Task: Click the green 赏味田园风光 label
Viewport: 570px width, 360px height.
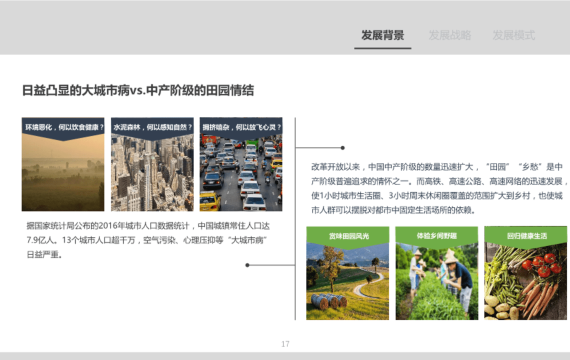Action: (x=349, y=236)
